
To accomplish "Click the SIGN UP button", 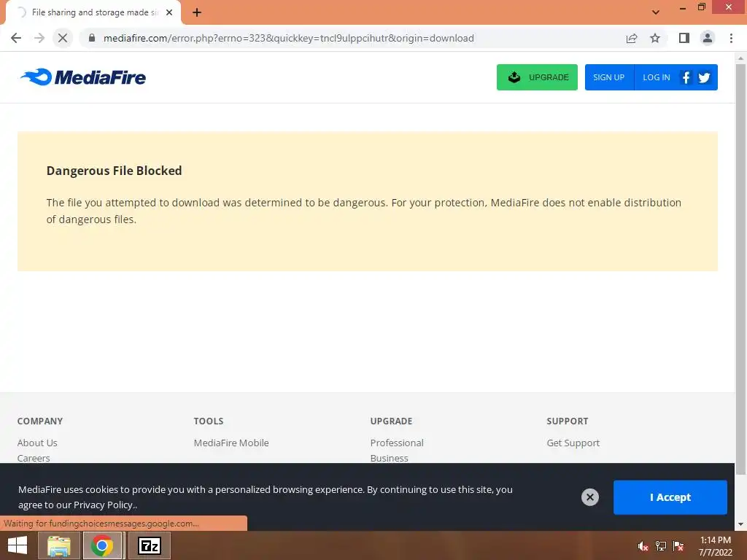I will (609, 77).
